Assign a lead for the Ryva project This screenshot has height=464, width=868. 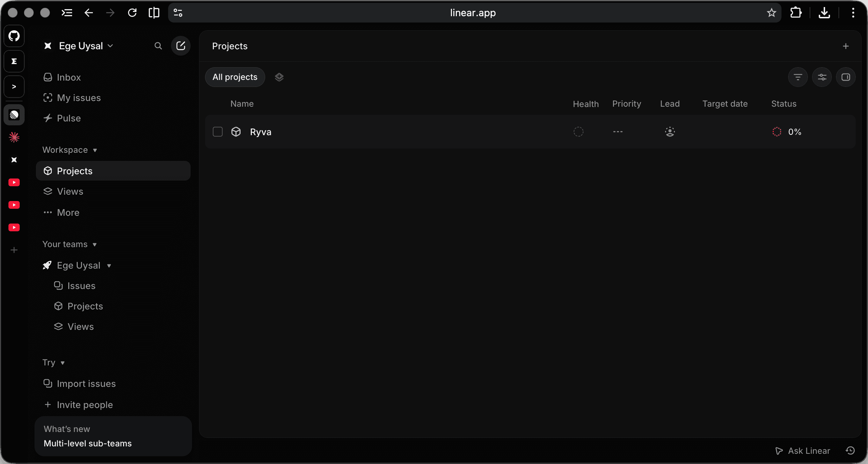(670, 132)
